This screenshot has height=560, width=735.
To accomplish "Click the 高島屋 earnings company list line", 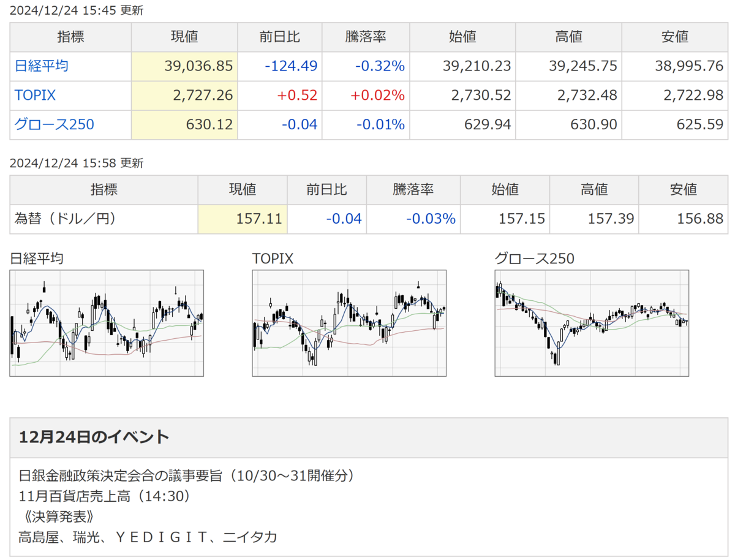I will (x=148, y=538).
